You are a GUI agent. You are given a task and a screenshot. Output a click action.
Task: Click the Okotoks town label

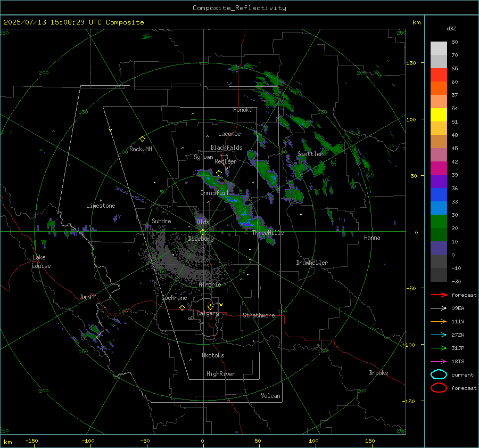[x=213, y=355]
